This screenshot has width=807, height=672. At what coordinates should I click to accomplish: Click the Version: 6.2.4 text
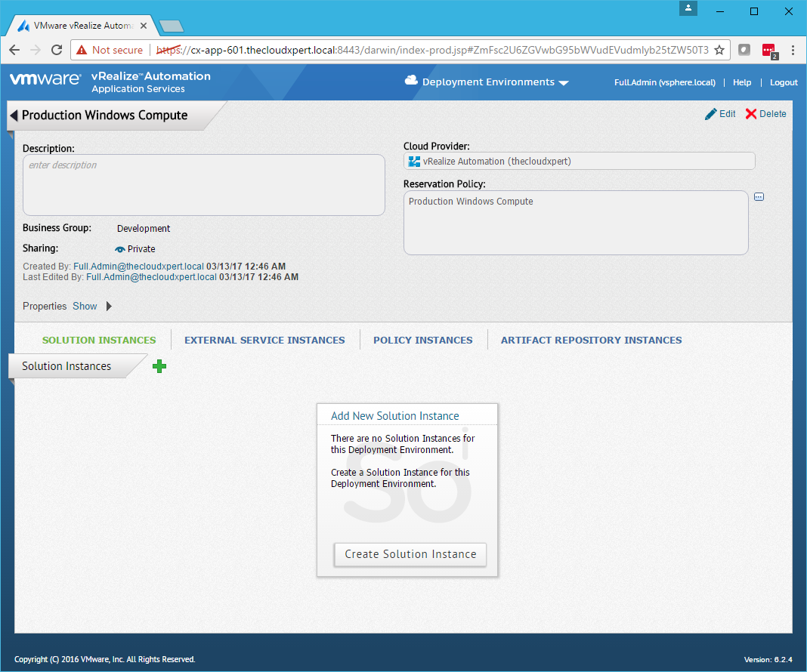click(768, 660)
